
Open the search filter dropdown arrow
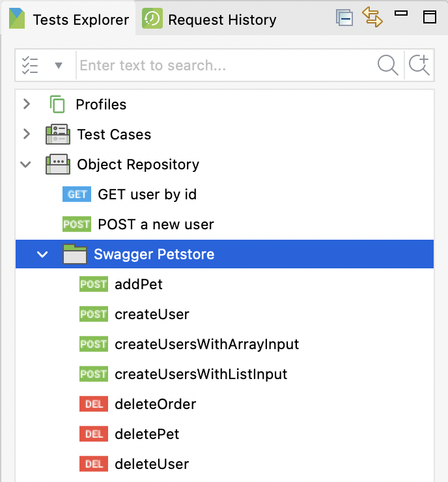point(59,65)
